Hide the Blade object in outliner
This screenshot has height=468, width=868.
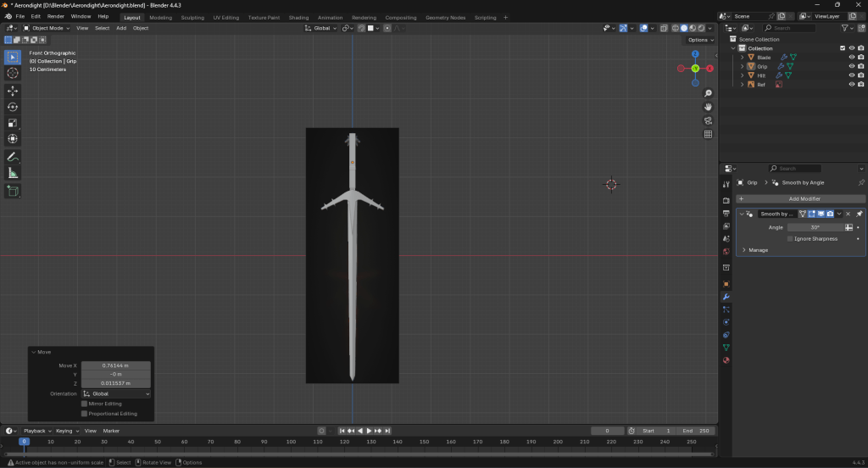851,58
